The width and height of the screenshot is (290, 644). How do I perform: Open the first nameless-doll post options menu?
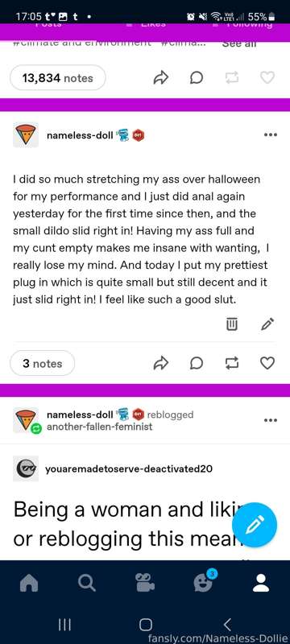point(271,134)
